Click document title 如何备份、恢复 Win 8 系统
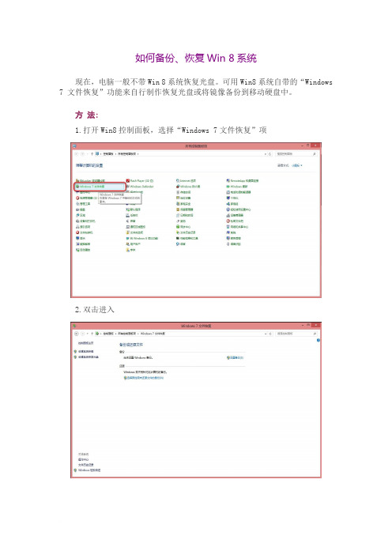392x555 pixels. (196, 58)
